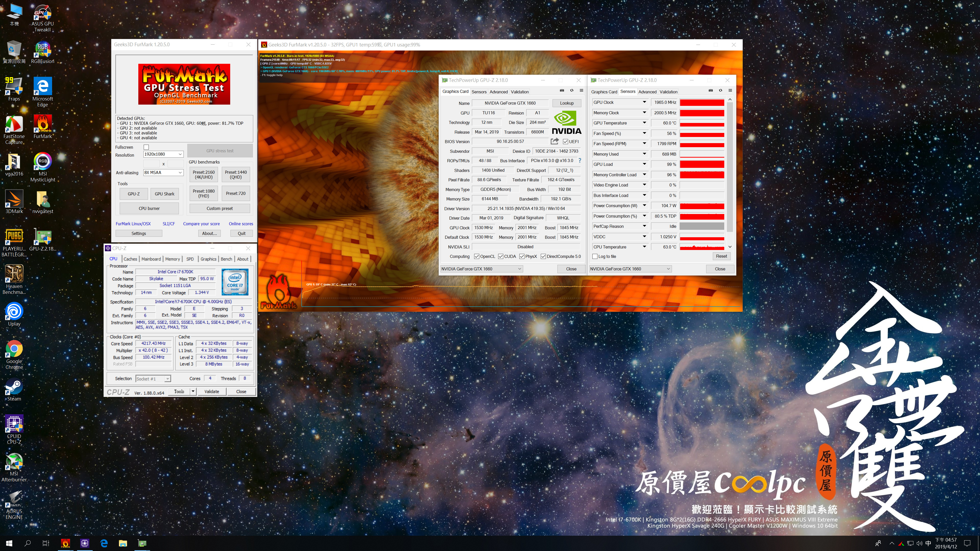Image resolution: width=980 pixels, height=551 pixels.
Task: Click GPU Load red sensor graph
Action: [x=702, y=164]
